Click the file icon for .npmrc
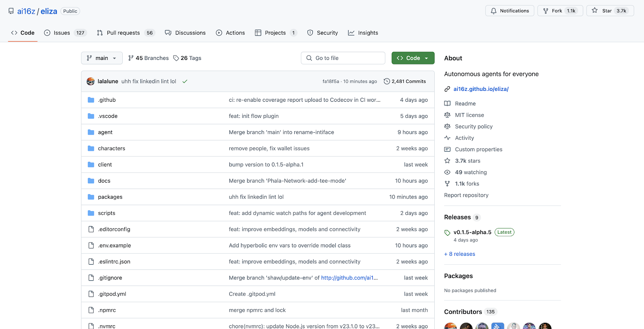The height and width of the screenshot is (329, 644). pos(91,310)
